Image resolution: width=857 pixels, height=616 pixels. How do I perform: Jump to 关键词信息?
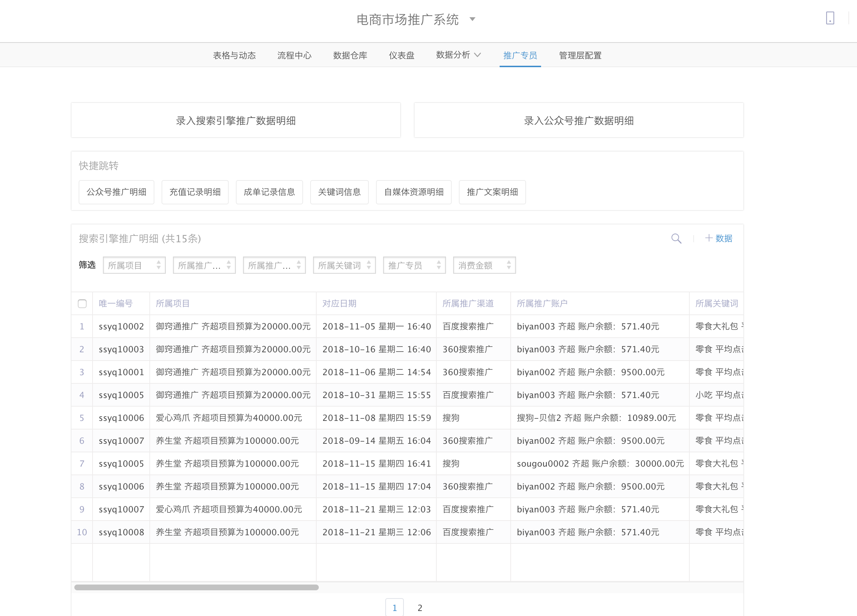(339, 192)
